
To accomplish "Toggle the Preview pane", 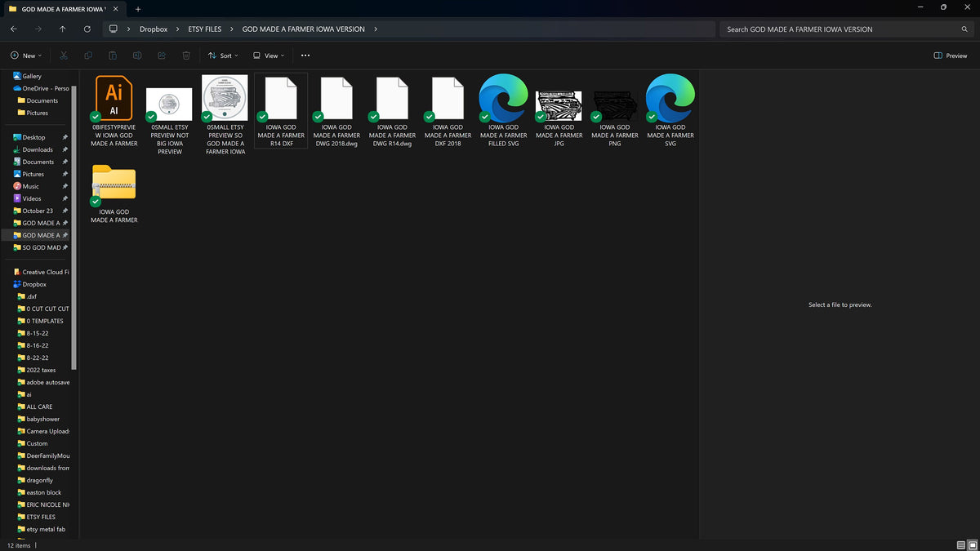I will coord(951,56).
